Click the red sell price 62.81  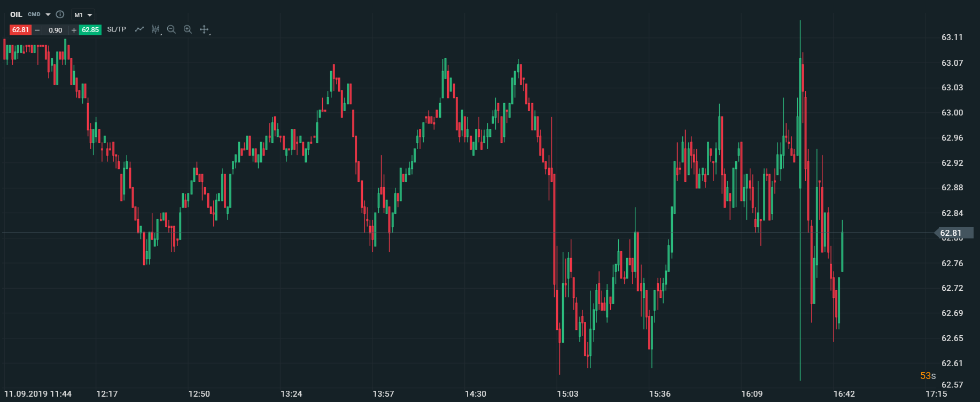(x=20, y=30)
